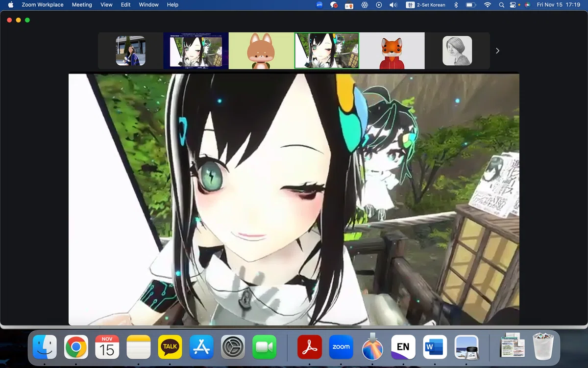Image resolution: width=588 pixels, height=368 pixels.
Task: Click the KakaoTalk chat bubble menu bar icon
Action: point(334,4)
